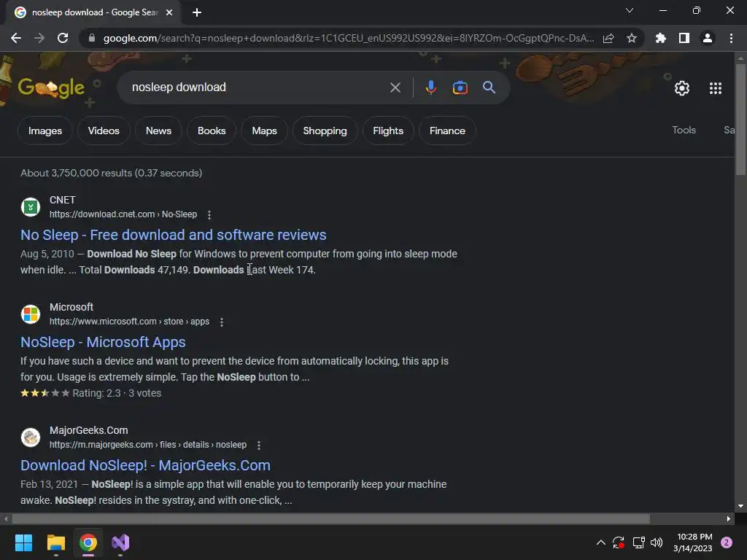
Task: Go back to the previous page
Action: (x=16, y=38)
